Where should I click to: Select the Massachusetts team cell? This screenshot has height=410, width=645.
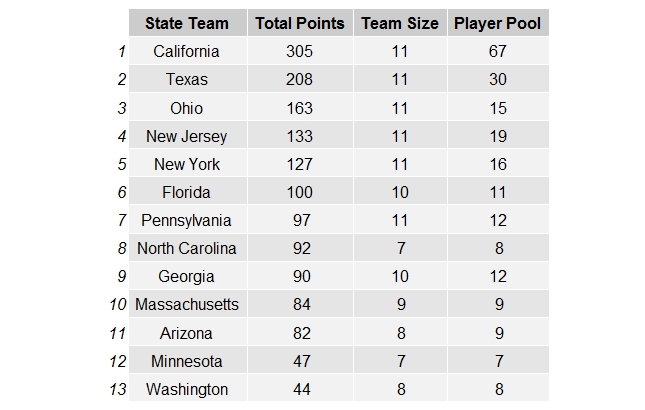pyautogui.click(x=188, y=304)
